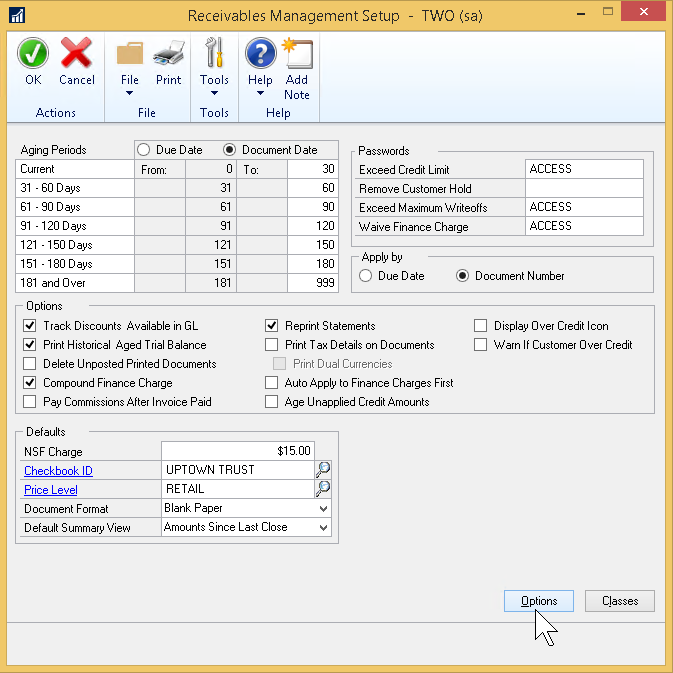Expand the Default Summary View dropdown
673x673 pixels.
tap(322, 527)
